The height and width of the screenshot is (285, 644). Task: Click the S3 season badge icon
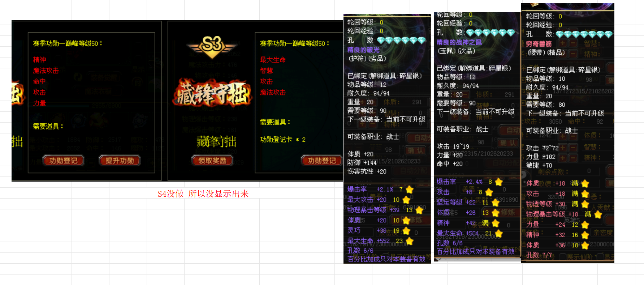click(x=212, y=46)
